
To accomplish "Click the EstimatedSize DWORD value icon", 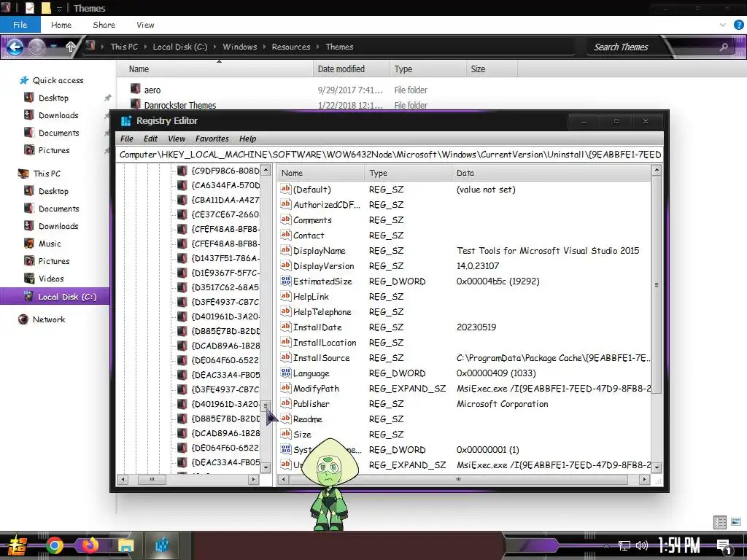I will [x=285, y=281].
